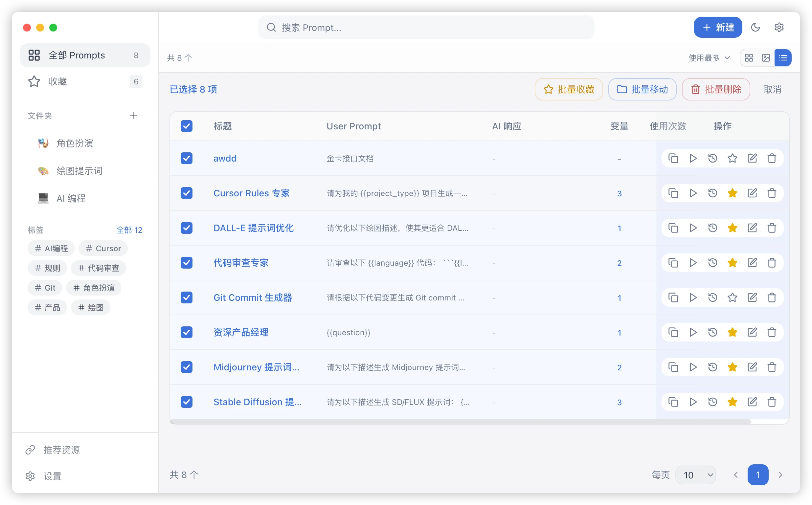Click 批量删除 batch delete button
This screenshot has height=505, width=812.
click(716, 90)
